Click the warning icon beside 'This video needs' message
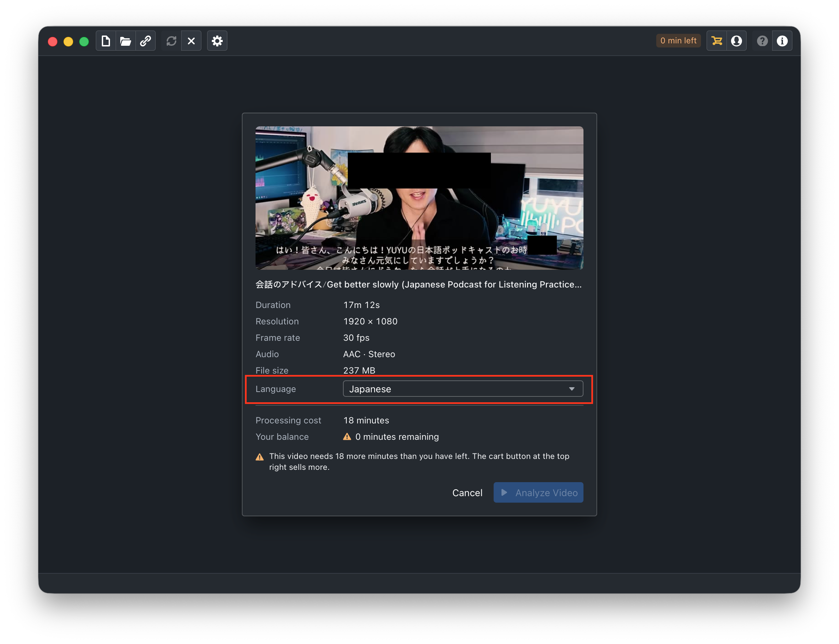Image resolution: width=839 pixels, height=644 pixels. coord(260,457)
